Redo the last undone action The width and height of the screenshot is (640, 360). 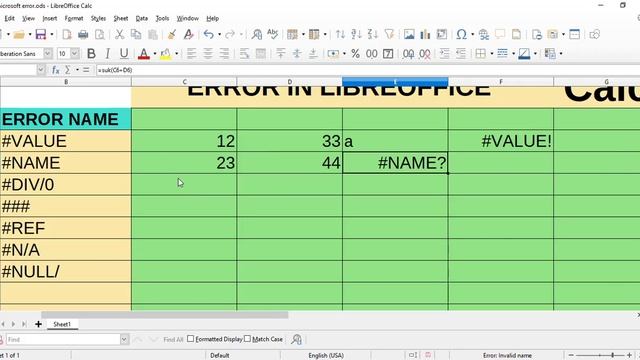[x=230, y=34]
